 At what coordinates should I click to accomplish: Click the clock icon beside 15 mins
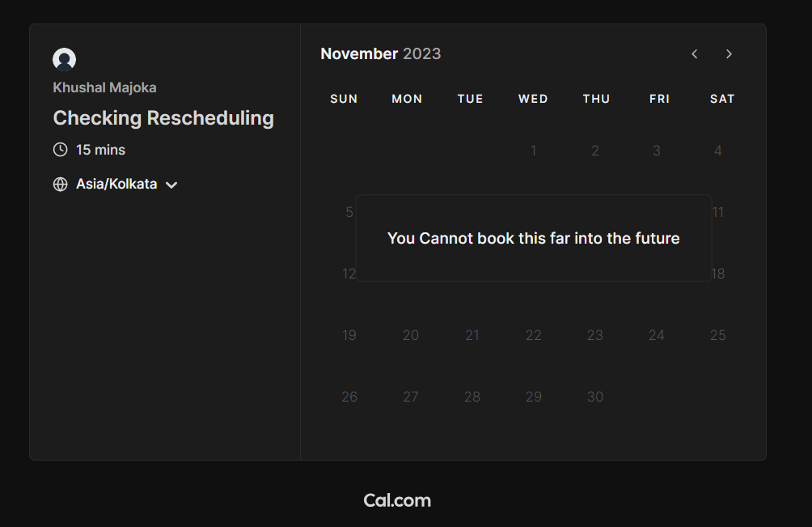click(x=59, y=149)
